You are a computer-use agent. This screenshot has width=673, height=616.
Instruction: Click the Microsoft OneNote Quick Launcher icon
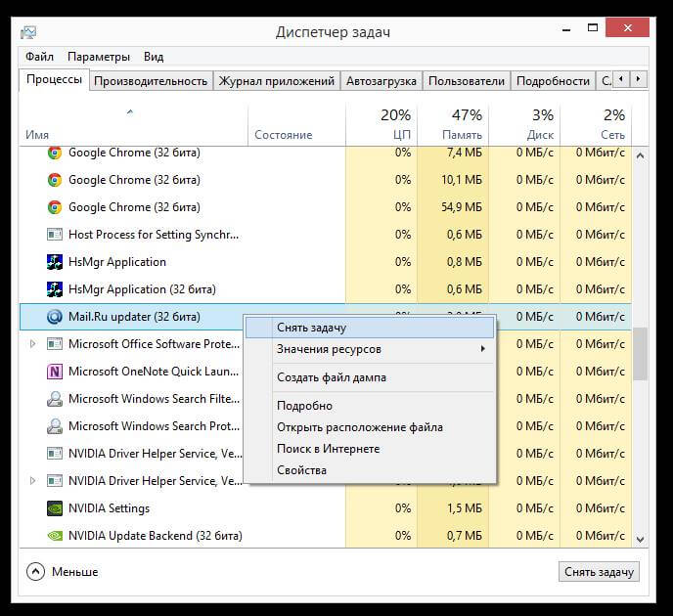click(x=55, y=372)
